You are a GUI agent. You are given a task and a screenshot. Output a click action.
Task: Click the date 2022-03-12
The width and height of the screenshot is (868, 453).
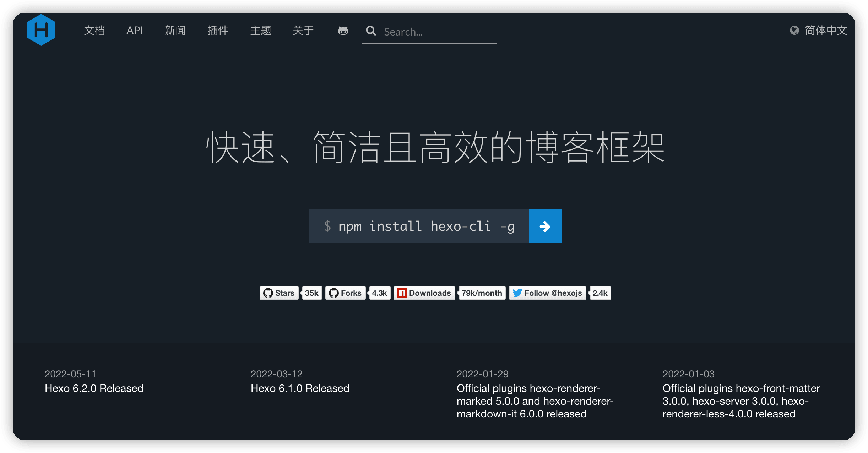point(277,374)
